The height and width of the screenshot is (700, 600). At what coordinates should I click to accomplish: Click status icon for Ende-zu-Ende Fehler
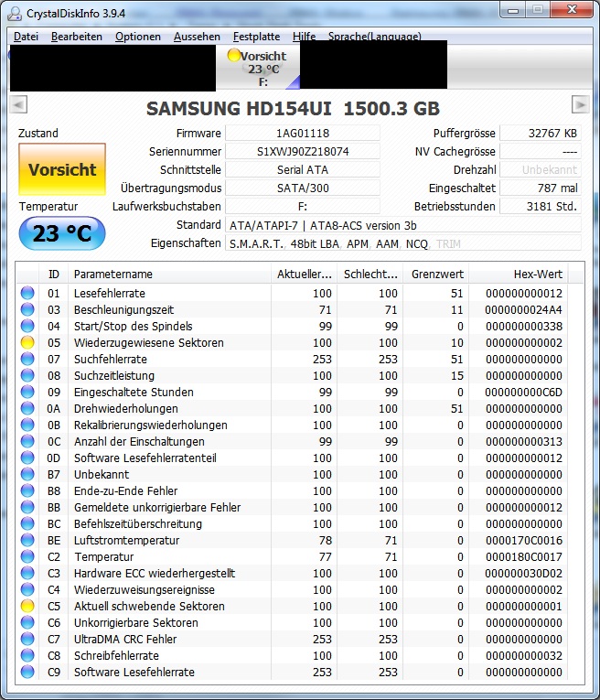[27, 490]
